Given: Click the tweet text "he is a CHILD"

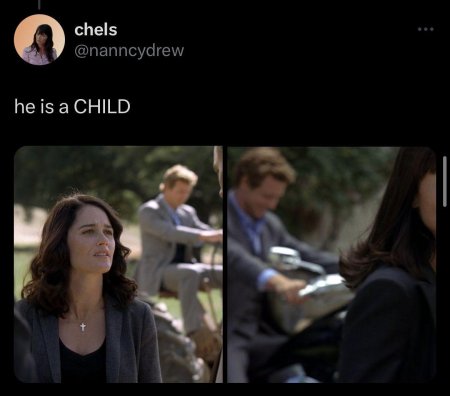Looking at the screenshot, I should click(72, 107).
